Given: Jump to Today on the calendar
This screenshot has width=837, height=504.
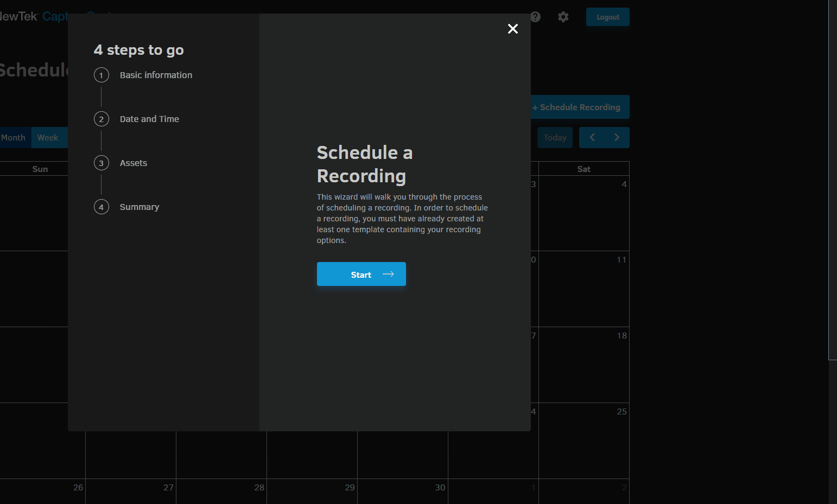Looking at the screenshot, I should [554, 137].
